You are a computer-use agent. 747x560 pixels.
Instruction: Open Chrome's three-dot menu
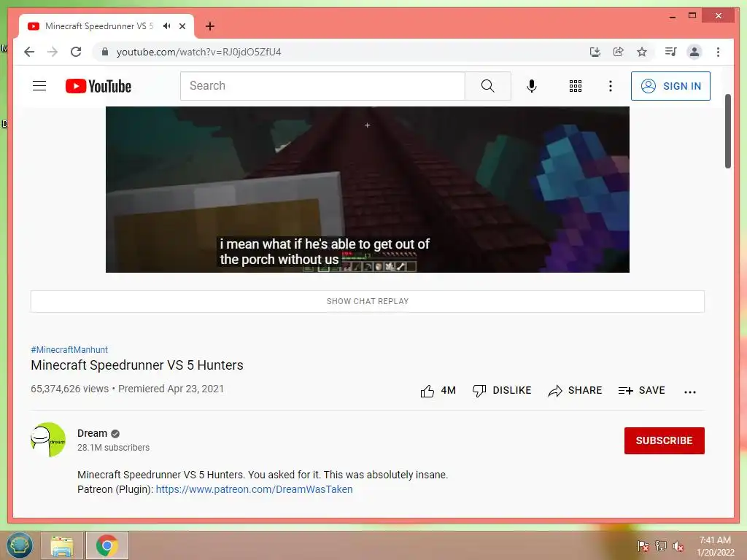click(718, 52)
